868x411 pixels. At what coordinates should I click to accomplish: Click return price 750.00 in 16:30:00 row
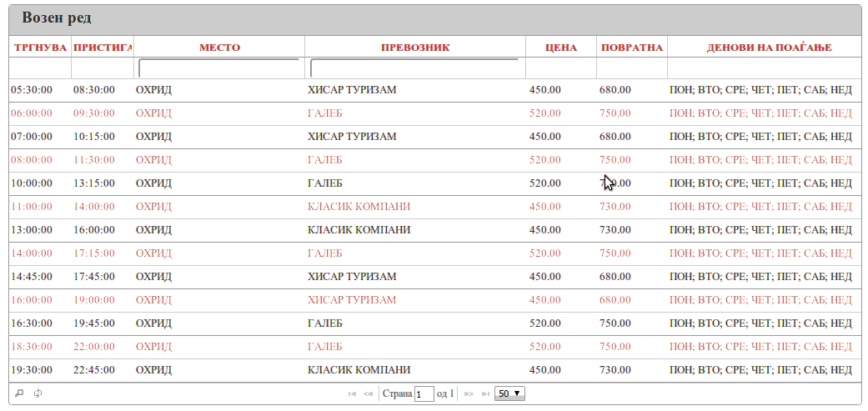pos(615,323)
